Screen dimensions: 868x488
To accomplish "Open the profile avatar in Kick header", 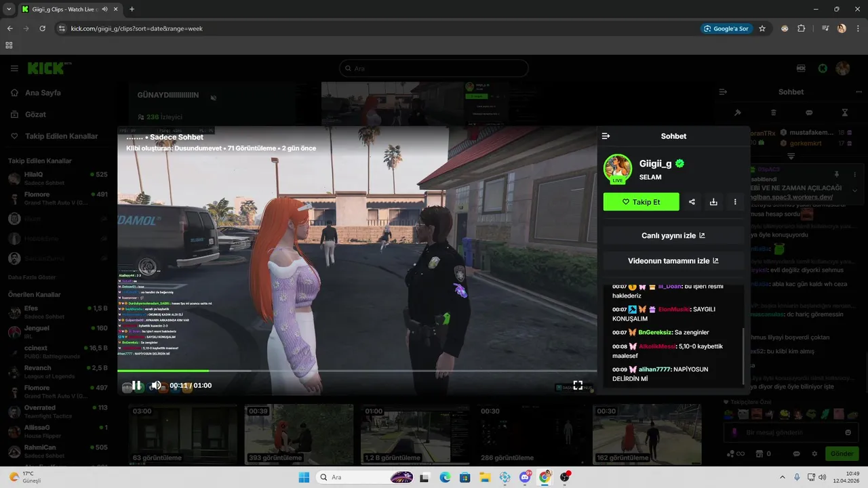I will pos(843,68).
